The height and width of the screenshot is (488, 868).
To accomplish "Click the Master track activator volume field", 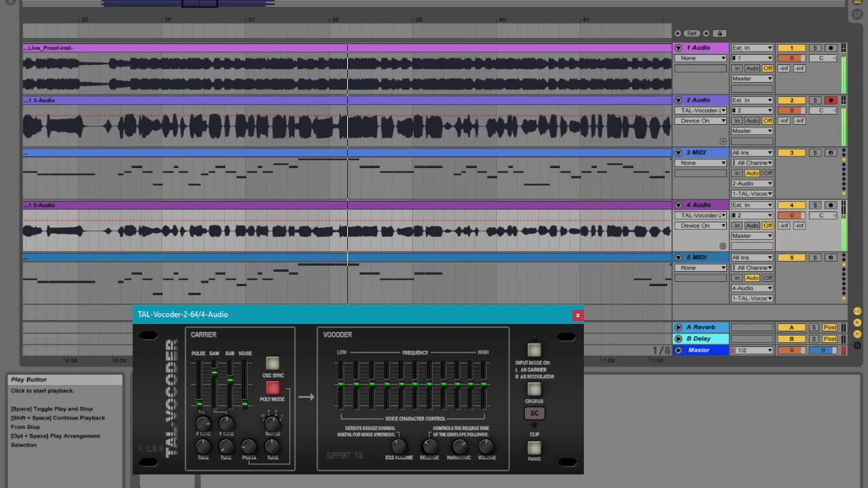I will pos(791,350).
